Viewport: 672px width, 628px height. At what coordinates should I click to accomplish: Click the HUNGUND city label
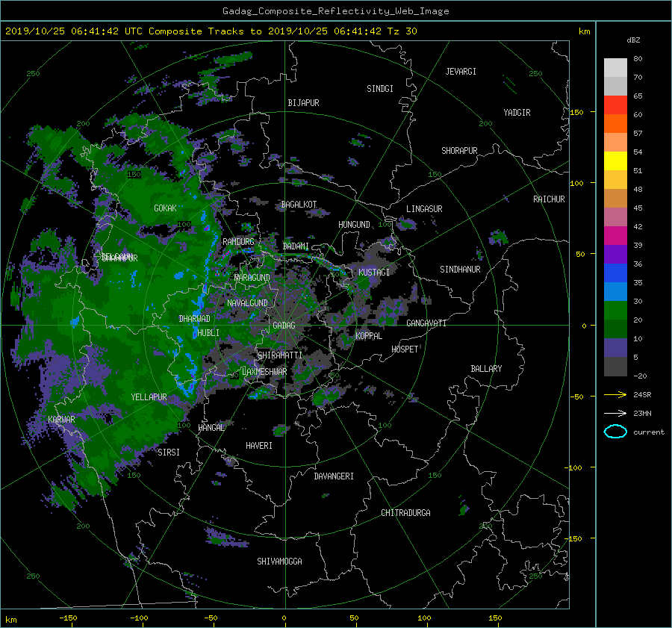pos(354,225)
